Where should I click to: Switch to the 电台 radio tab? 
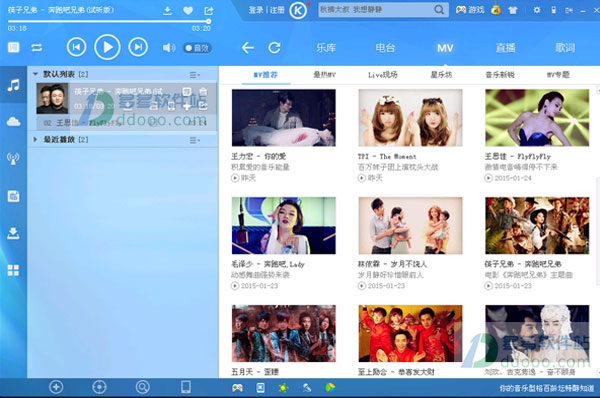(x=385, y=48)
